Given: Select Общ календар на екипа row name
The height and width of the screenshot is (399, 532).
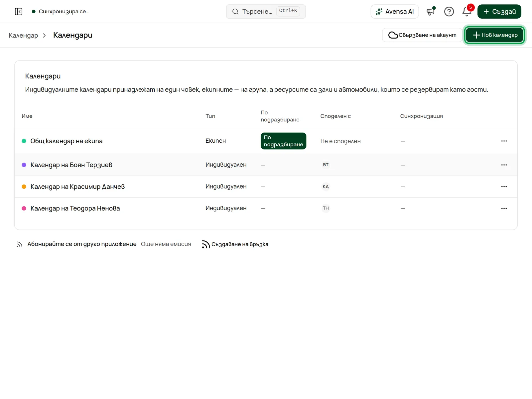Looking at the screenshot, I should click(x=66, y=141).
